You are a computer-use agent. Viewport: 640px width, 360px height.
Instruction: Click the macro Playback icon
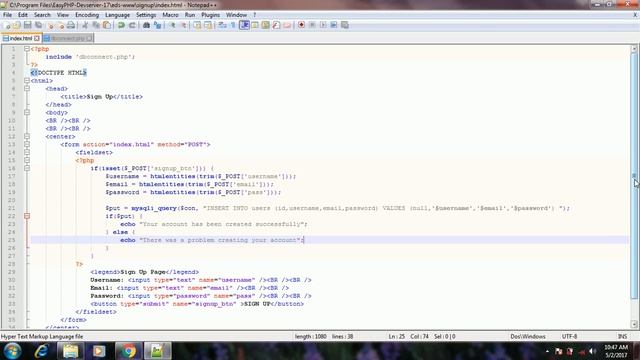pos(323,25)
